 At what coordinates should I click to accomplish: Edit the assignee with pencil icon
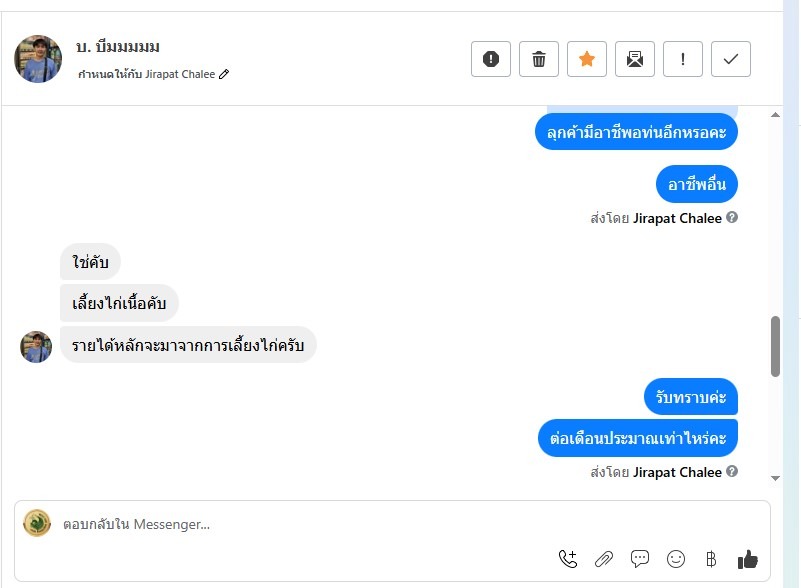click(x=224, y=74)
